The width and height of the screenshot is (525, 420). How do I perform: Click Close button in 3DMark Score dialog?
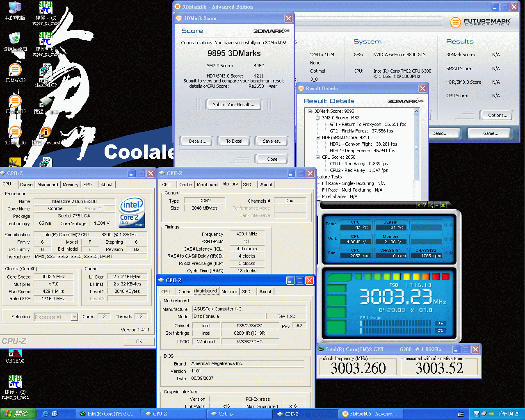(x=272, y=159)
